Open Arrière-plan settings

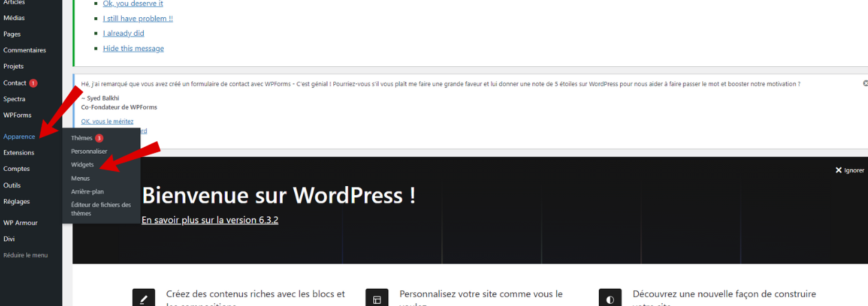[x=87, y=192]
